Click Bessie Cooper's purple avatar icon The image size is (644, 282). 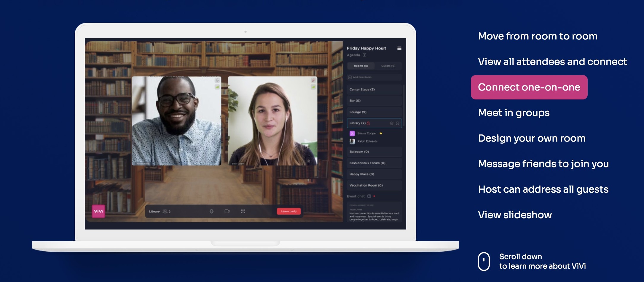352,133
